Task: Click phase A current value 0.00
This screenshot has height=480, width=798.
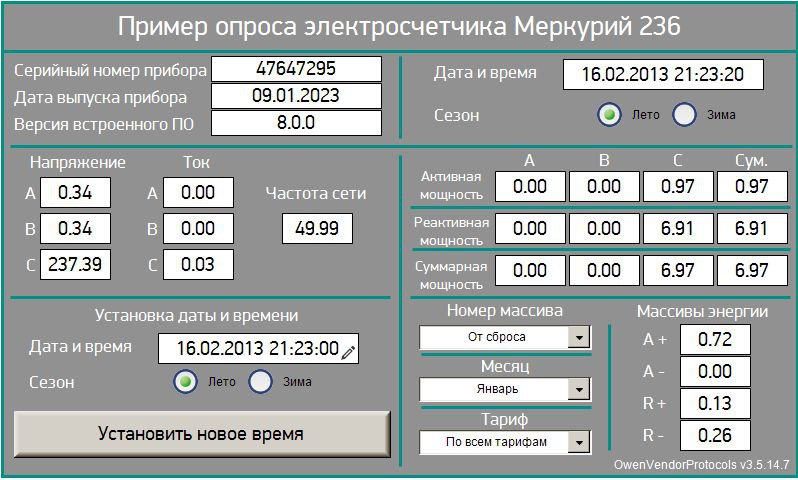Action: (x=198, y=192)
